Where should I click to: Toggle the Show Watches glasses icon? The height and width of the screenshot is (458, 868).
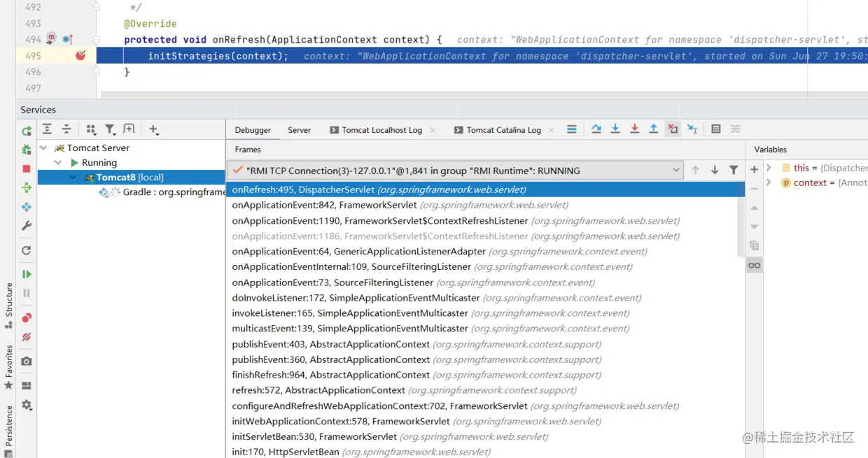click(754, 265)
